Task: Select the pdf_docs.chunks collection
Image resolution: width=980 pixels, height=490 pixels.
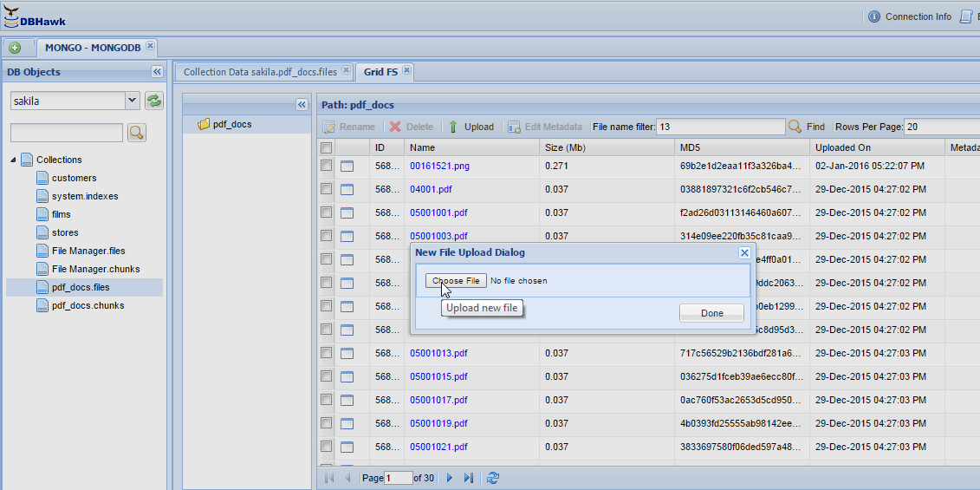Action: click(88, 306)
